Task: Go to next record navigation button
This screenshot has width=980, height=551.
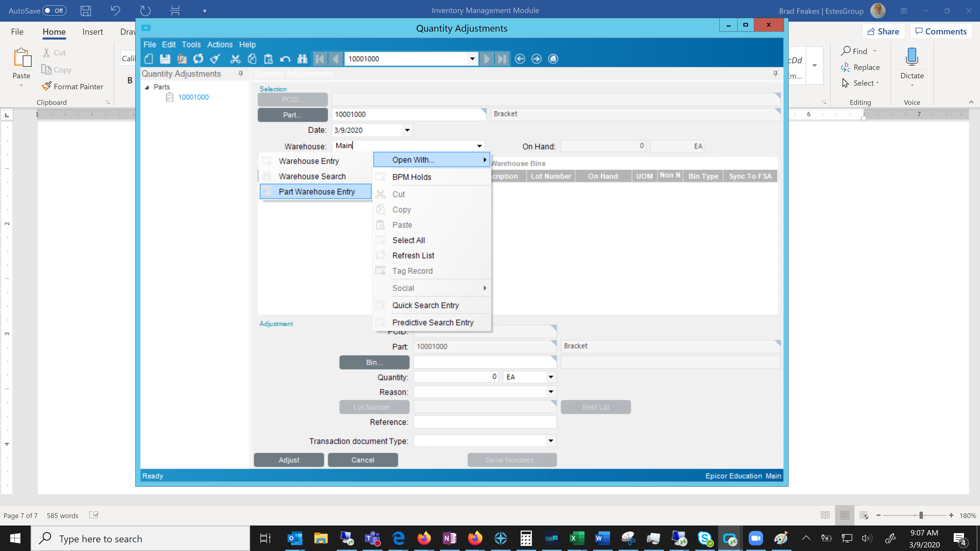Action: tap(487, 59)
